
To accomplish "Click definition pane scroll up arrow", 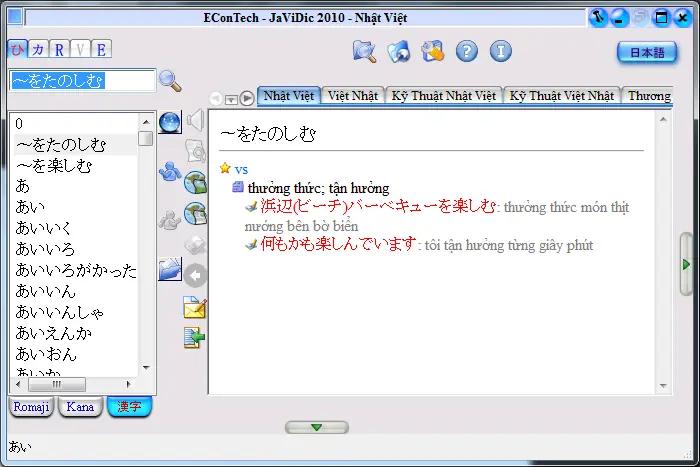I will pyautogui.click(x=663, y=119).
